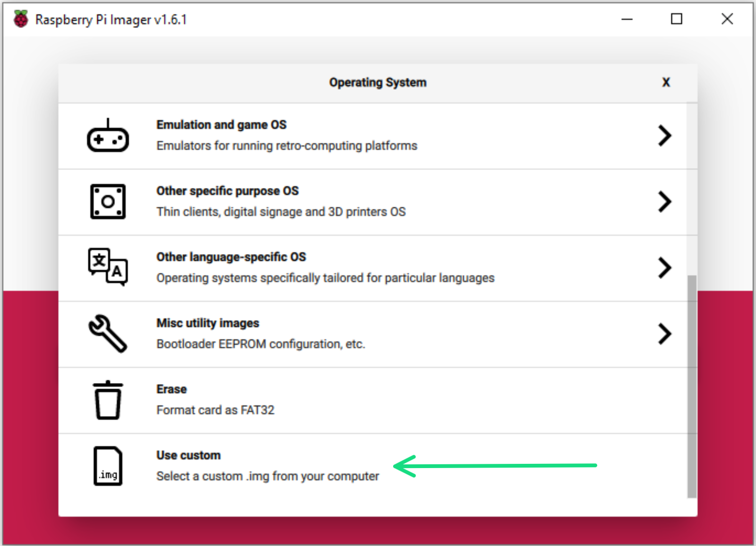
Task: Expand Other language-specific OS chevron arrow
Action: [x=664, y=268]
